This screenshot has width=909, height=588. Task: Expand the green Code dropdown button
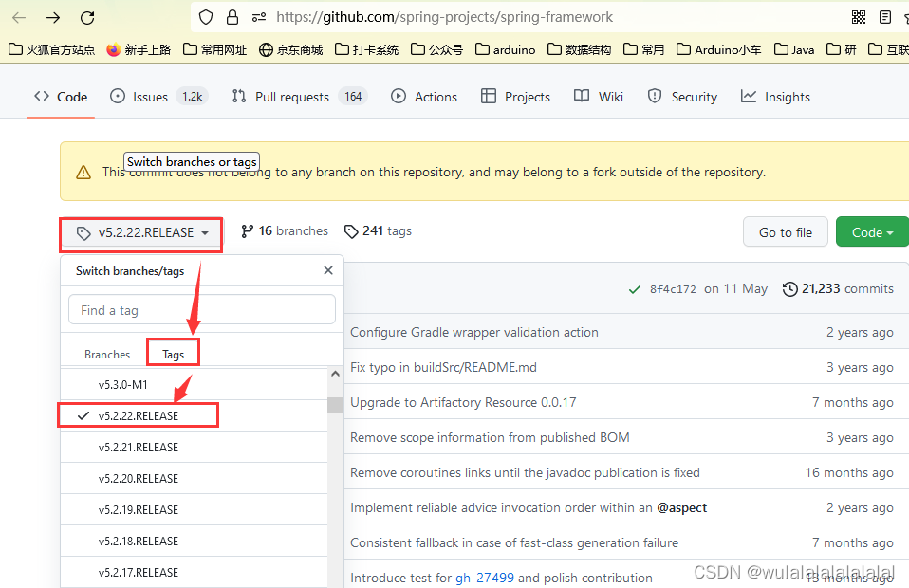click(x=872, y=232)
